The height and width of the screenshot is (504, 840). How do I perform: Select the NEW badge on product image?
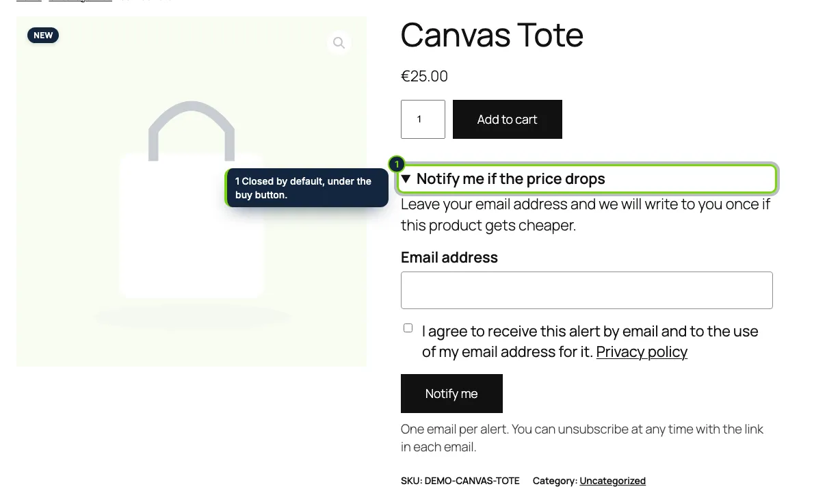click(43, 36)
